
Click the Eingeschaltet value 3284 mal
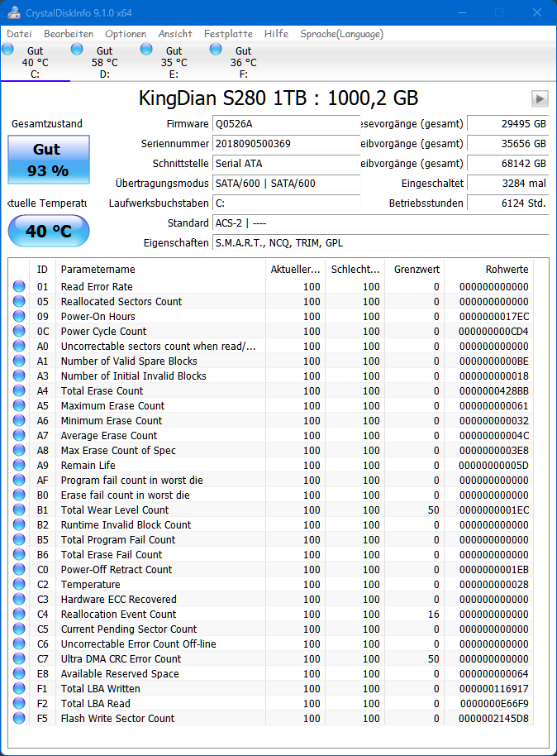(508, 184)
